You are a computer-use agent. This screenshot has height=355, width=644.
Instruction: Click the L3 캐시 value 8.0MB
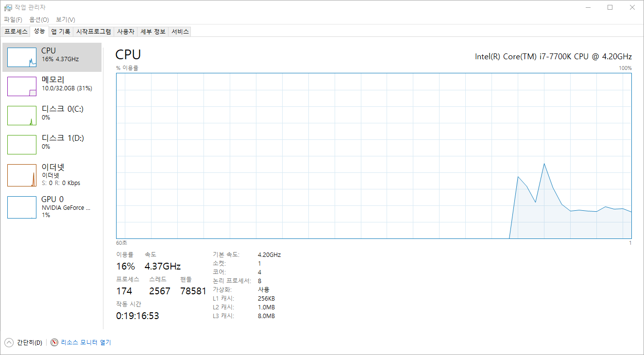tap(266, 316)
